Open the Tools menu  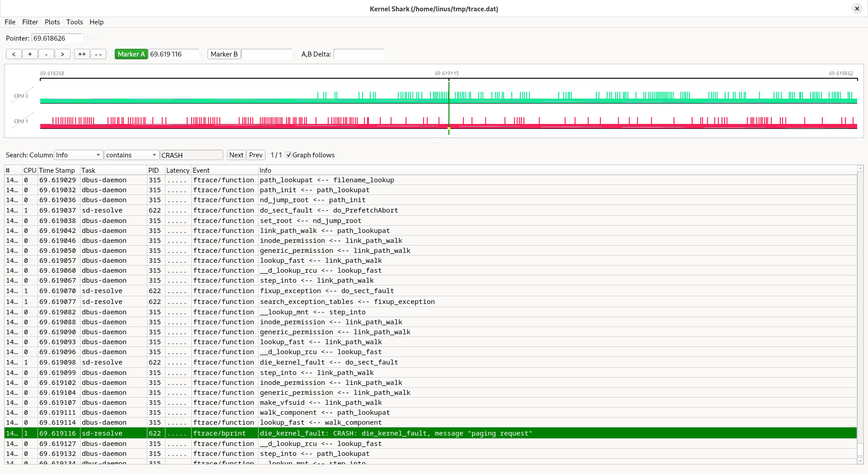[75, 22]
